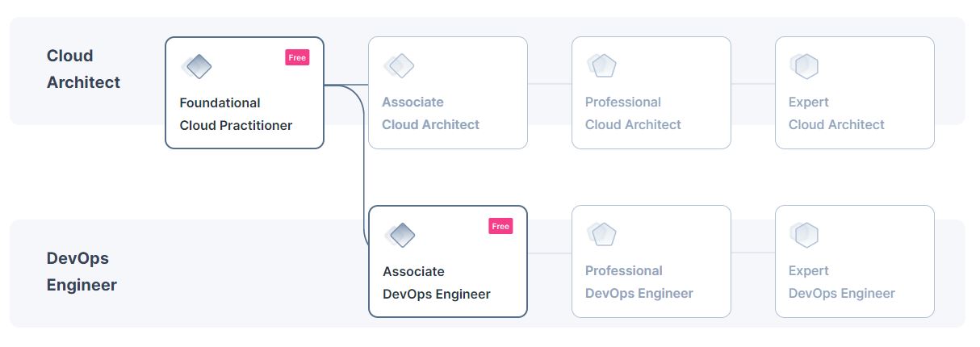Click the connector line between Professional and Expert Cloud Architect
980x347 pixels.
pos(752,84)
